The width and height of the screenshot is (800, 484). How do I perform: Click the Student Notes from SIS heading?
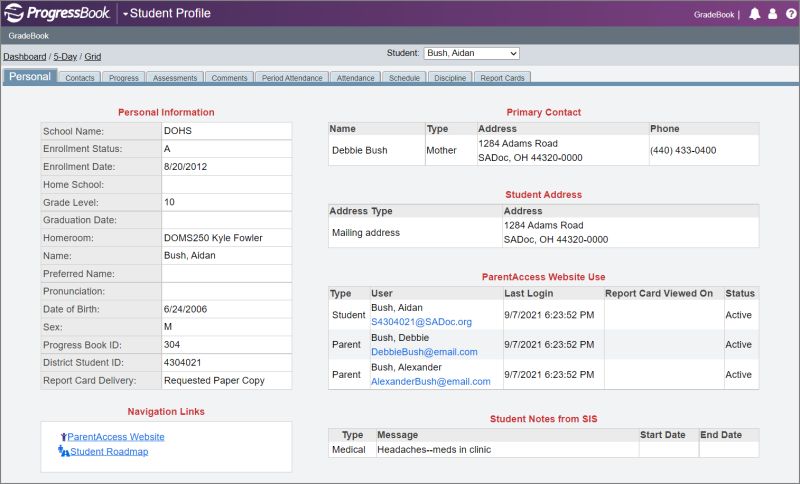pos(543,419)
